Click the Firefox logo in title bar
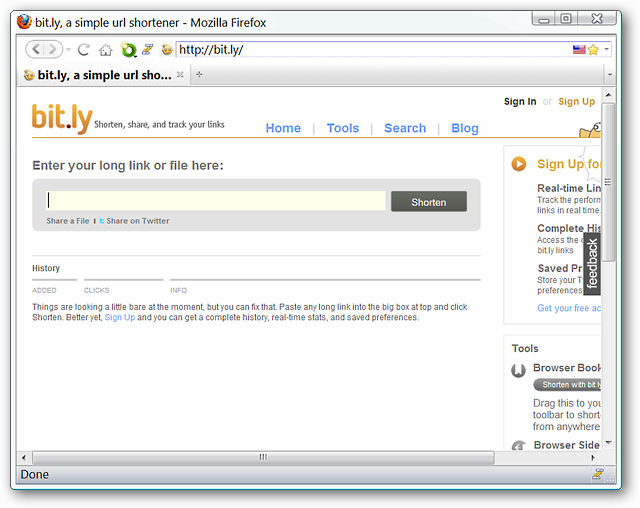The height and width of the screenshot is (508, 640). [24, 22]
